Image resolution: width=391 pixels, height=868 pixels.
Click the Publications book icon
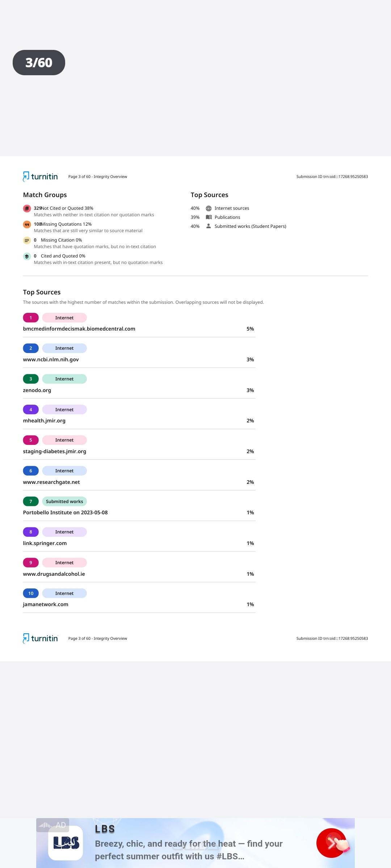click(x=209, y=217)
